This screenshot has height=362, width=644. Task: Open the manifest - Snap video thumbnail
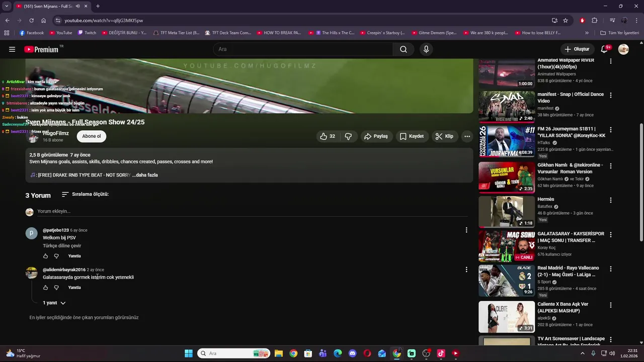tap(507, 107)
